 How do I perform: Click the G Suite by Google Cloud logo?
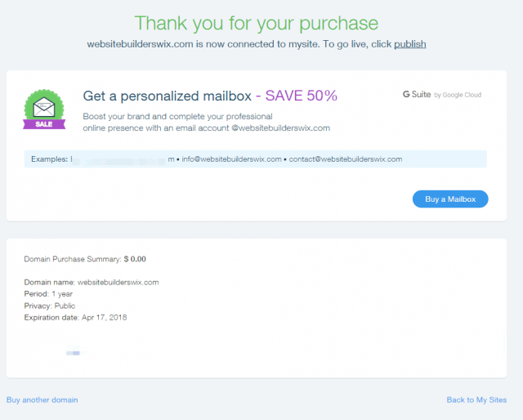[442, 95]
